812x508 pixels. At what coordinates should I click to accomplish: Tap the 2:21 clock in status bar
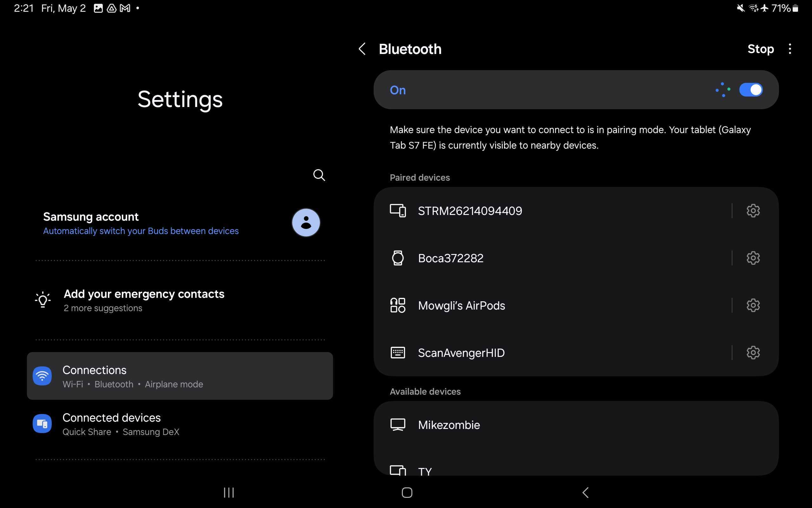point(24,8)
